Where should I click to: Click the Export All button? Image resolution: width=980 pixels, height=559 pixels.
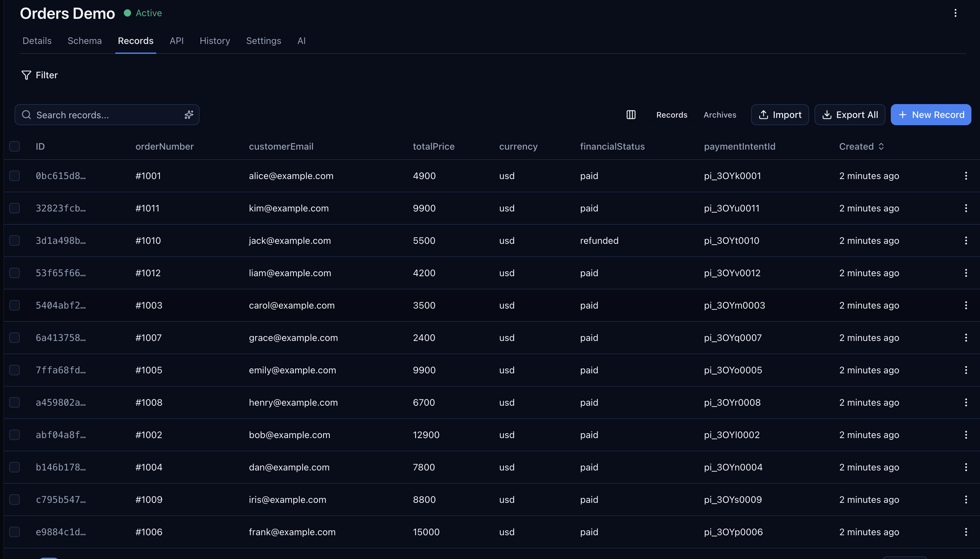pos(849,115)
